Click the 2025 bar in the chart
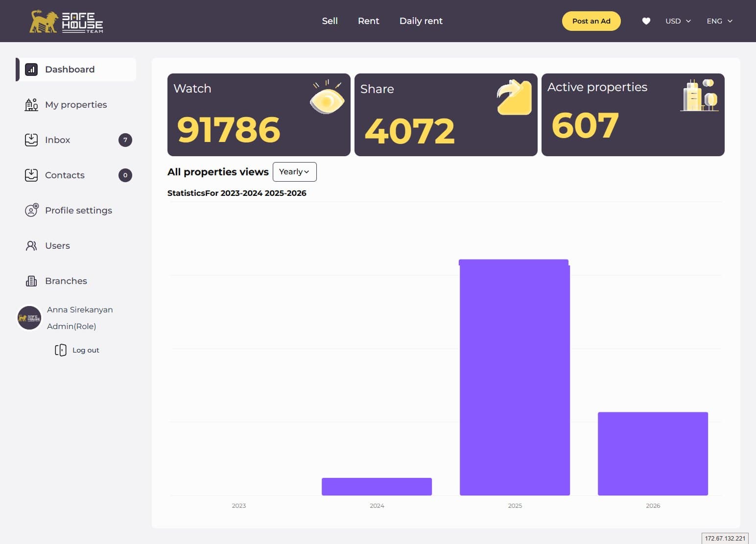The image size is (756, 544). coord(515,378)
